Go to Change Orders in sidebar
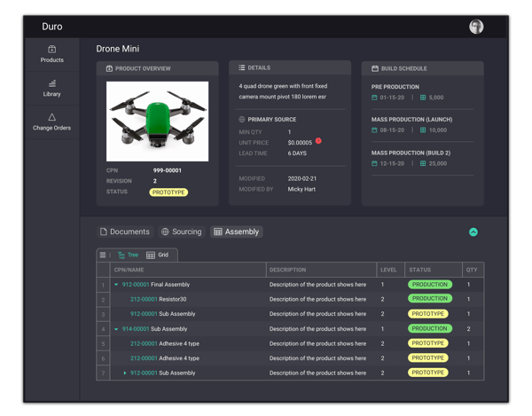532x416 pixels. click(x=51, y=122)
